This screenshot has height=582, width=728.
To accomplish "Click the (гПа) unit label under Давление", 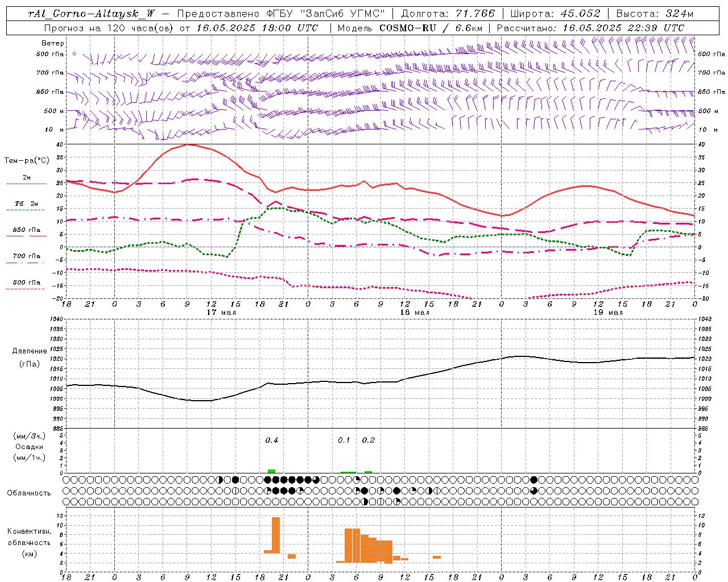I will (30, 364).
